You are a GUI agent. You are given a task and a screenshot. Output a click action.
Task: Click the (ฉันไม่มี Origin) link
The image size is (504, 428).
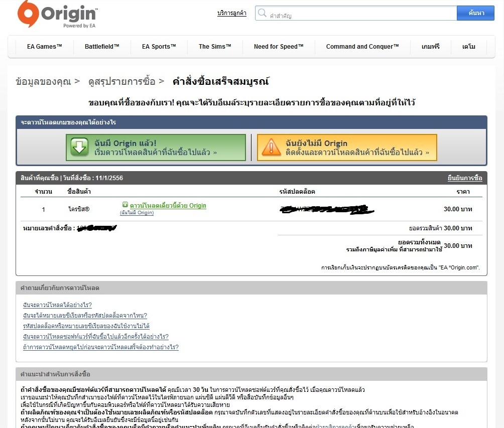click(x=137, y=213)
